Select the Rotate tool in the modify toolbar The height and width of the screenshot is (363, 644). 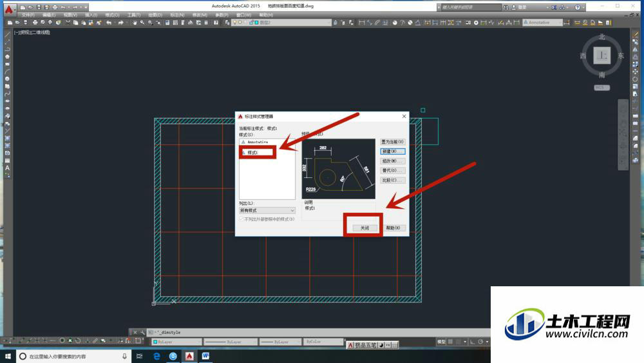636,79
